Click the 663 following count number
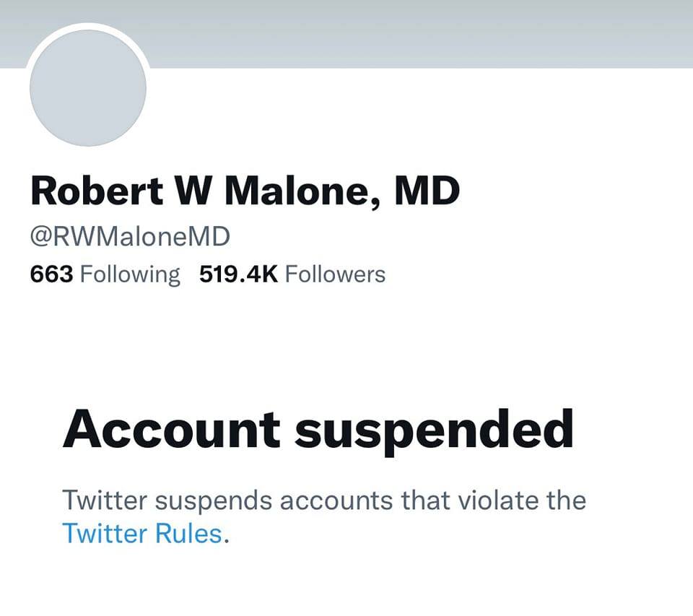 click(x=52, y=274)
